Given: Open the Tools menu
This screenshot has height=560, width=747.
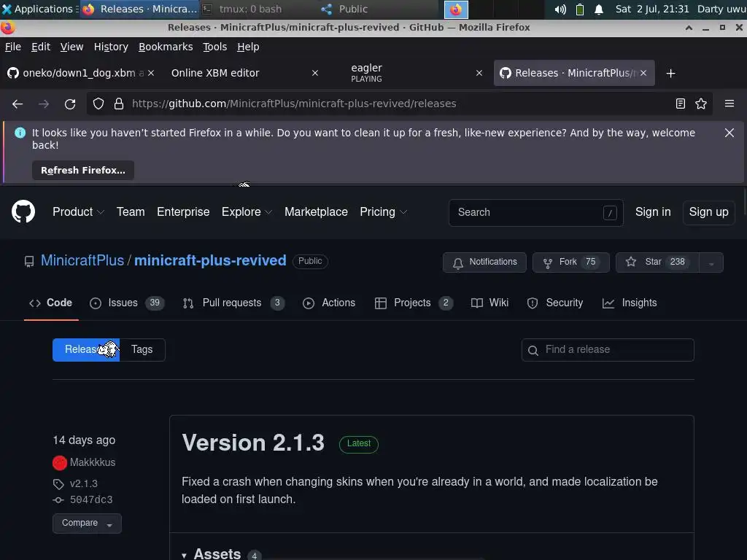Looking at the screenshot, I should pyautogui.click(x=215, y=47).
